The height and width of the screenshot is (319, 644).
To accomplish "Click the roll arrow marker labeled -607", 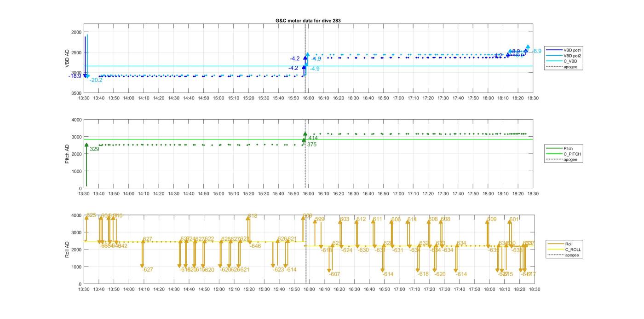I will (x=329, y=271).
